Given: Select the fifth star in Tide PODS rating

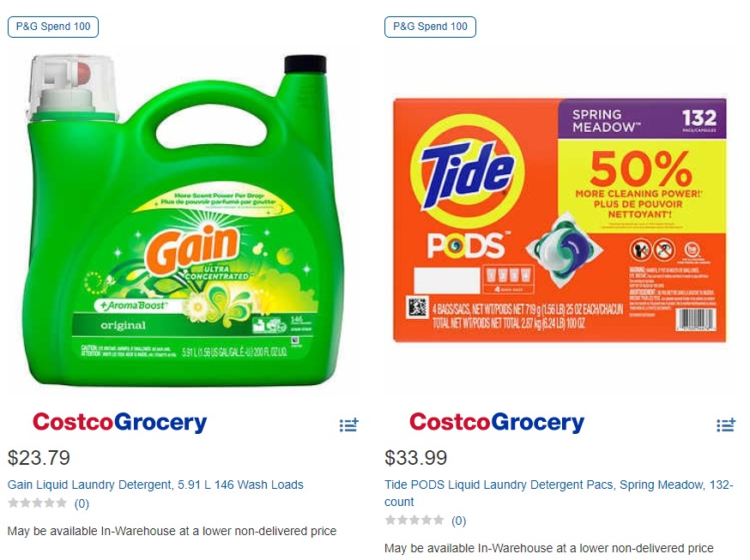Looking at the screenshot, I should click(439, 520).
